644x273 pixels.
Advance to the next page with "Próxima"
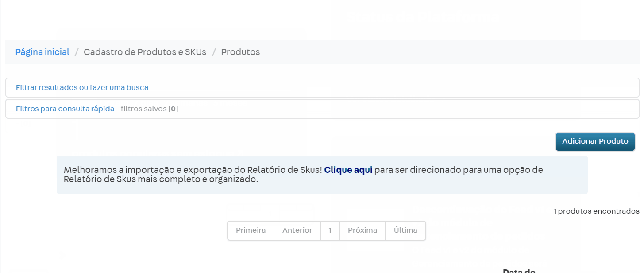tap(362, 230)
